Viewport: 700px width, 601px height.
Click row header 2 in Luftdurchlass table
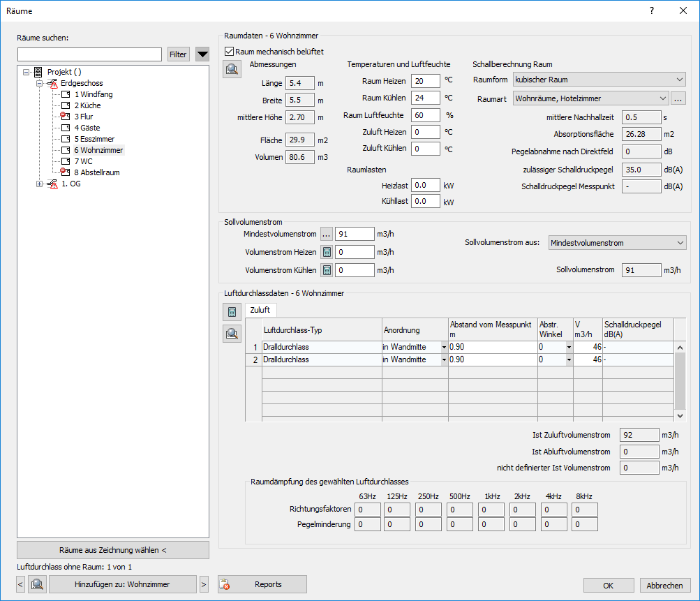click(253, 359)
